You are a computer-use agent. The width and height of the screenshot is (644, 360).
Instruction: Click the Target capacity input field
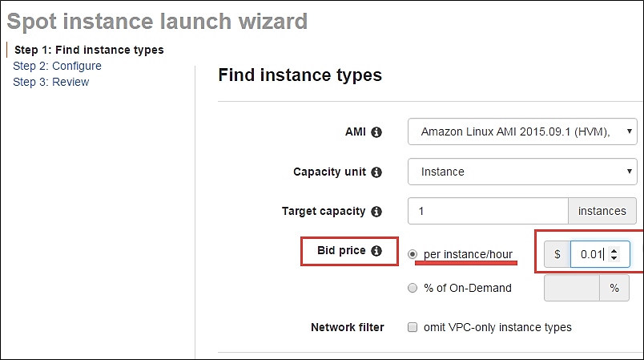[488, 212]
